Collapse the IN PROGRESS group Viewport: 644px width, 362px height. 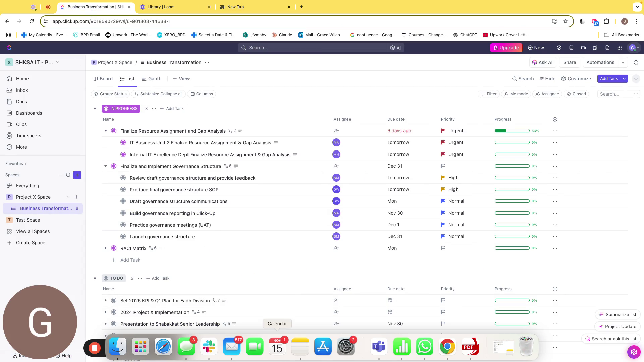click(95, 109)
